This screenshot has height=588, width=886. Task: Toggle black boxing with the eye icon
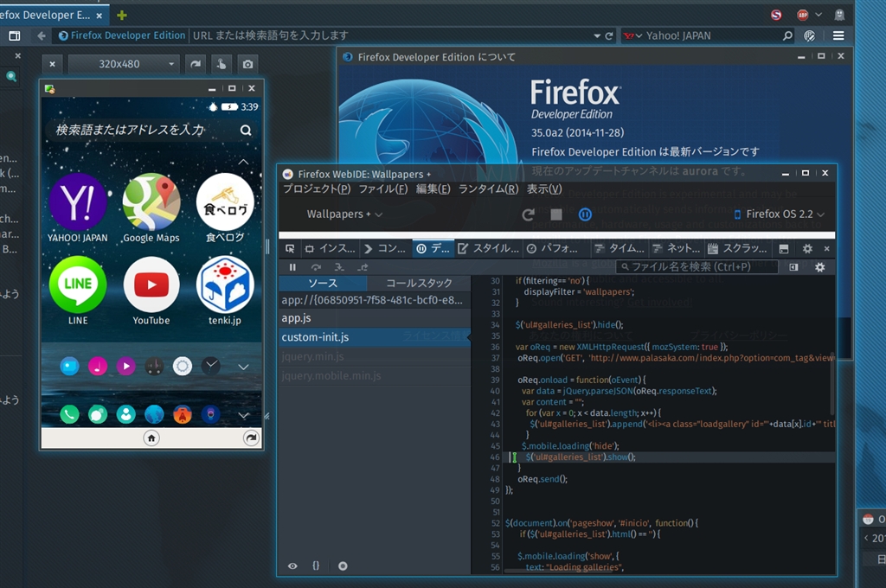coord(292,566)
